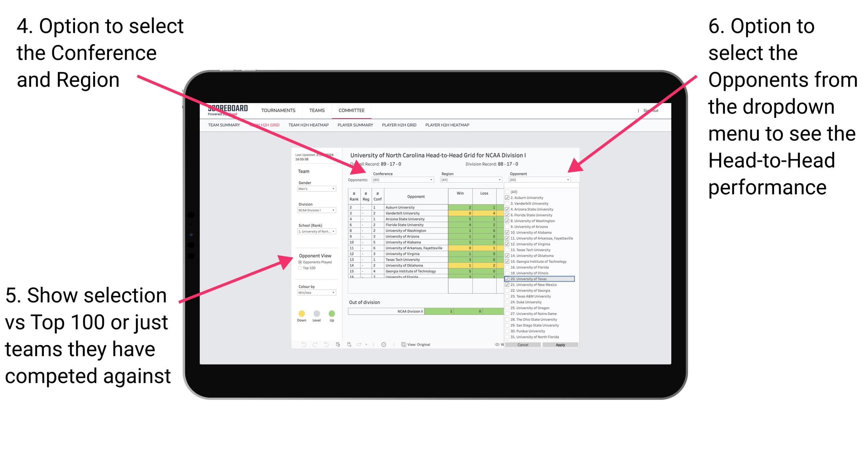
Task: Select Opponents Played radio button
Action: click(x=299, y=263)
